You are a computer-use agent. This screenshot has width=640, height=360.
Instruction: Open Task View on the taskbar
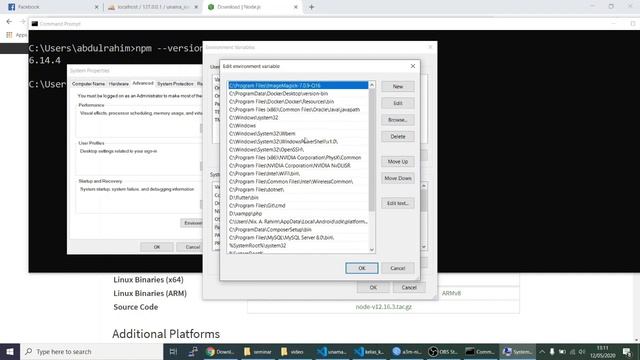[x=173, y=351]
